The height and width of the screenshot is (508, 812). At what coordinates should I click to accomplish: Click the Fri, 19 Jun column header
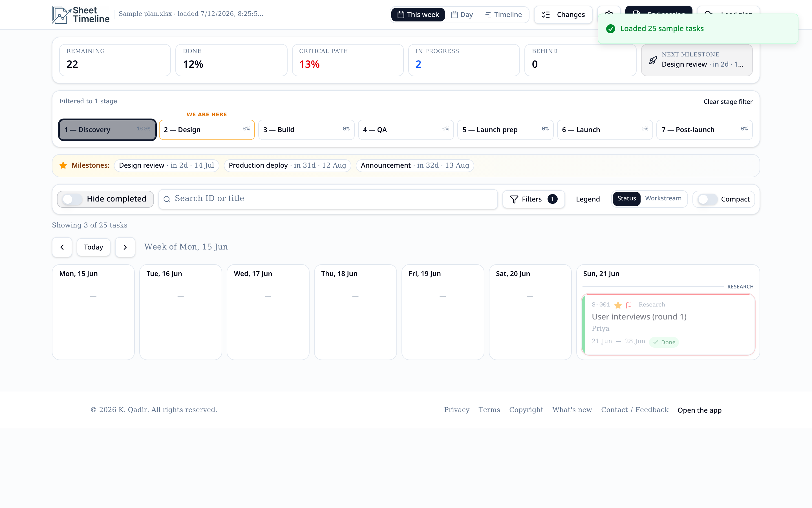(x=424, y=273)
